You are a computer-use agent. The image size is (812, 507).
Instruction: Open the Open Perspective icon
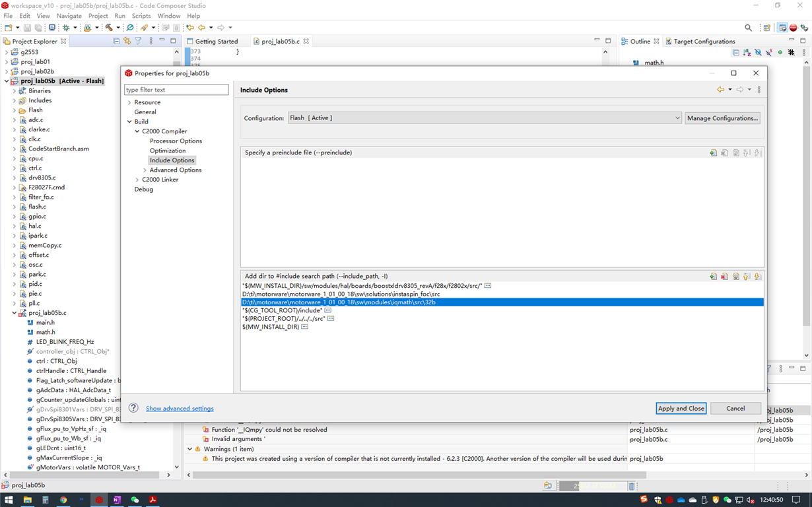(x=766, y=28)
